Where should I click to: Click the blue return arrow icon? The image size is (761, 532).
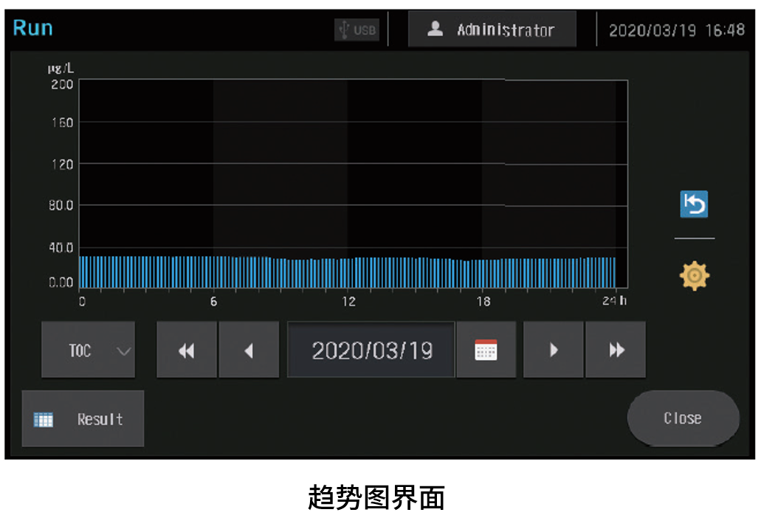(694, 204)
